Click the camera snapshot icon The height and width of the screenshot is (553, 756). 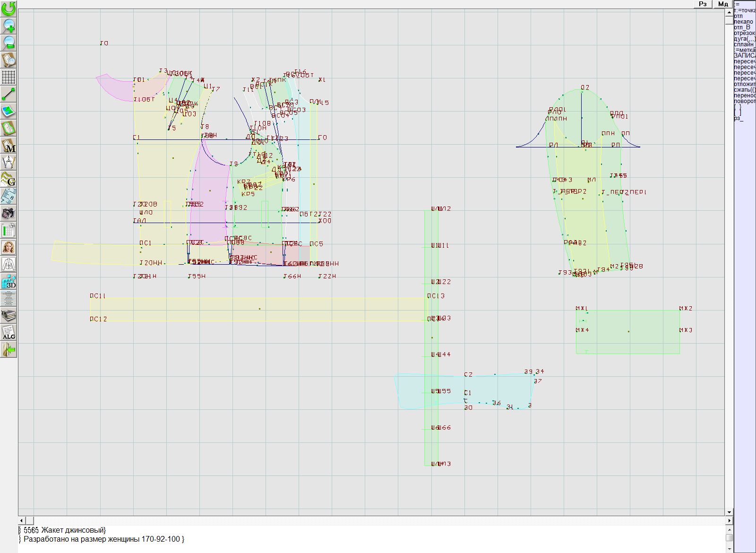[x=9, y=214]
